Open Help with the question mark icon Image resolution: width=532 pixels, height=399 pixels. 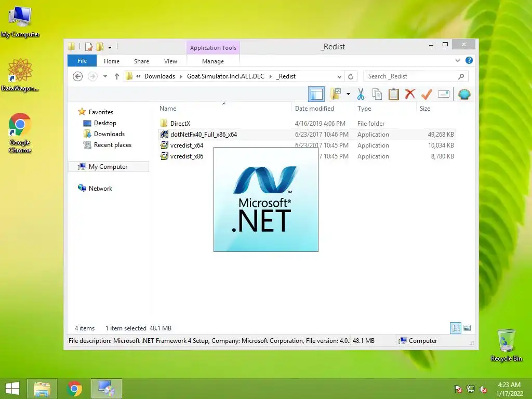pyautogui.click(x=469, y=60)
